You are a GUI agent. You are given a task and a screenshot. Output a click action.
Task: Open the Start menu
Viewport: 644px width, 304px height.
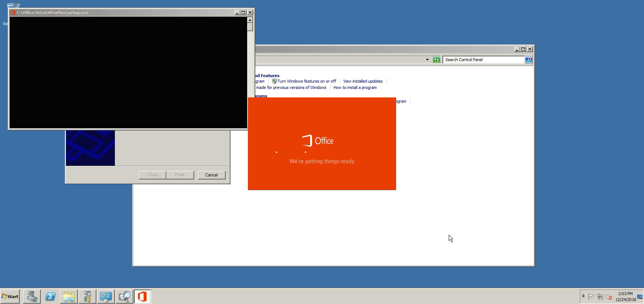click(x=10, y=297)
